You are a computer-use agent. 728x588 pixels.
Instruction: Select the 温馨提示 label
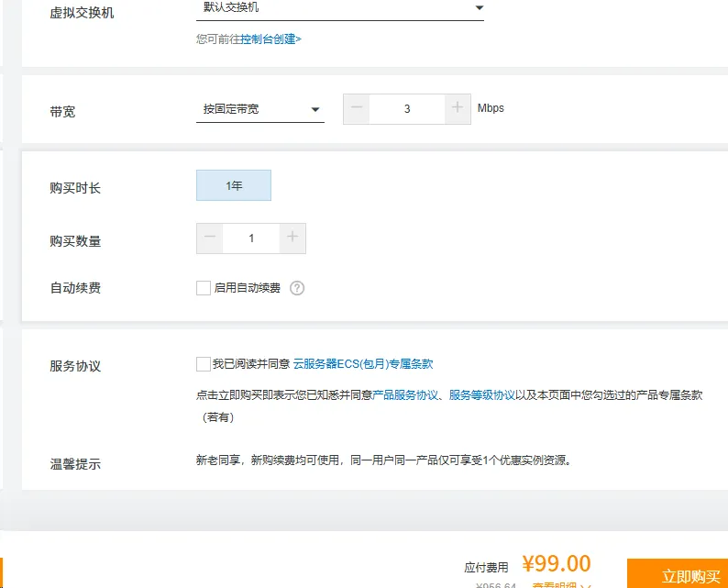(75, 464)
